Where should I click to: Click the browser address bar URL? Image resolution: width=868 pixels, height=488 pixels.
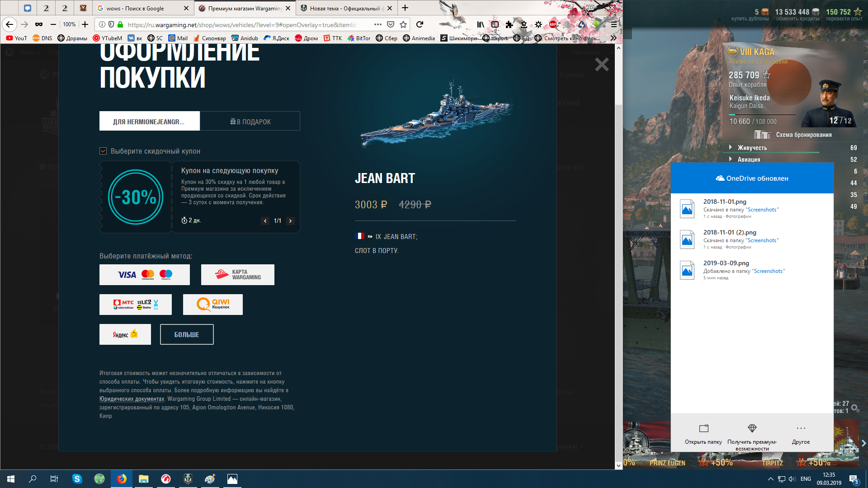pos(242,25)
